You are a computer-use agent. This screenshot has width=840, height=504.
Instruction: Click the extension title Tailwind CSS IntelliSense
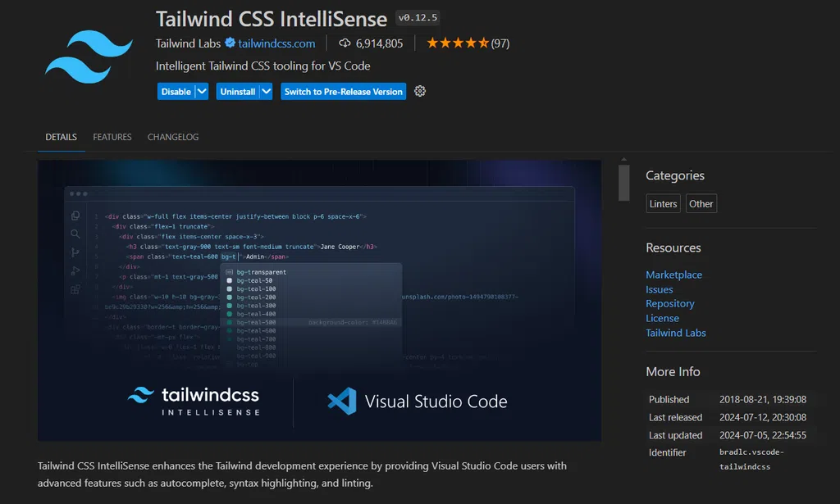(272, 20)
